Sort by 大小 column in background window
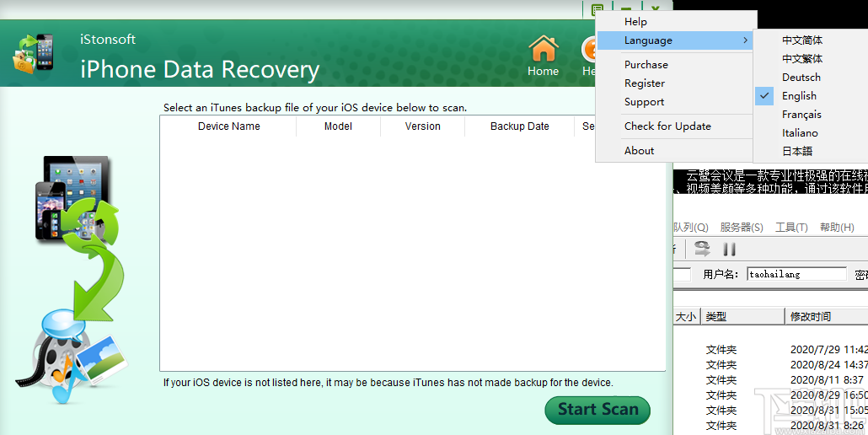868x435 pixels. 687,317
